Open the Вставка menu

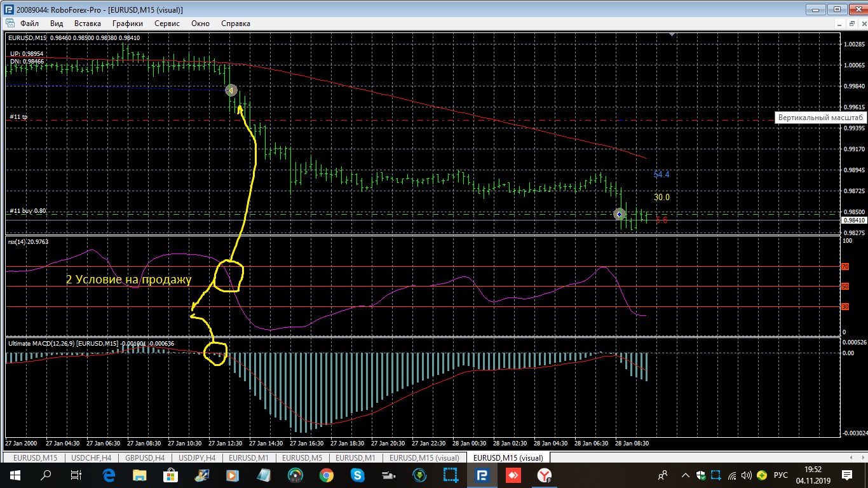tap(88, 24)
